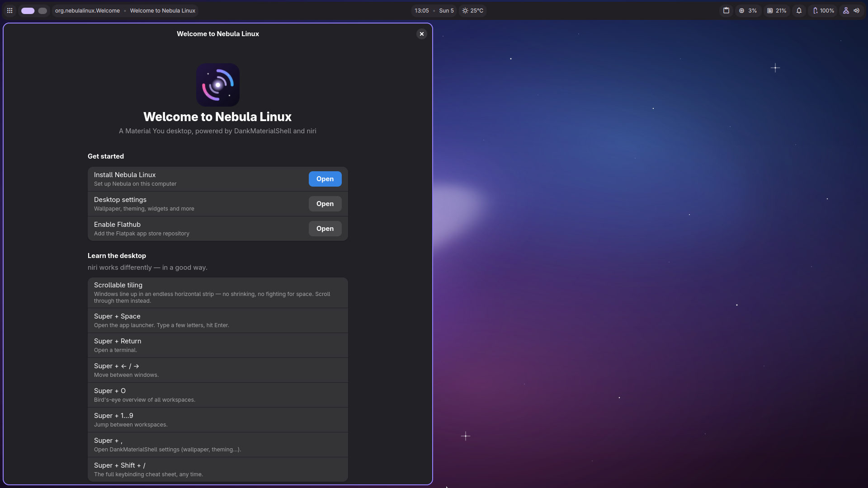
Task: Switch to the active purple workspace pill
Action: coord(28,10)
